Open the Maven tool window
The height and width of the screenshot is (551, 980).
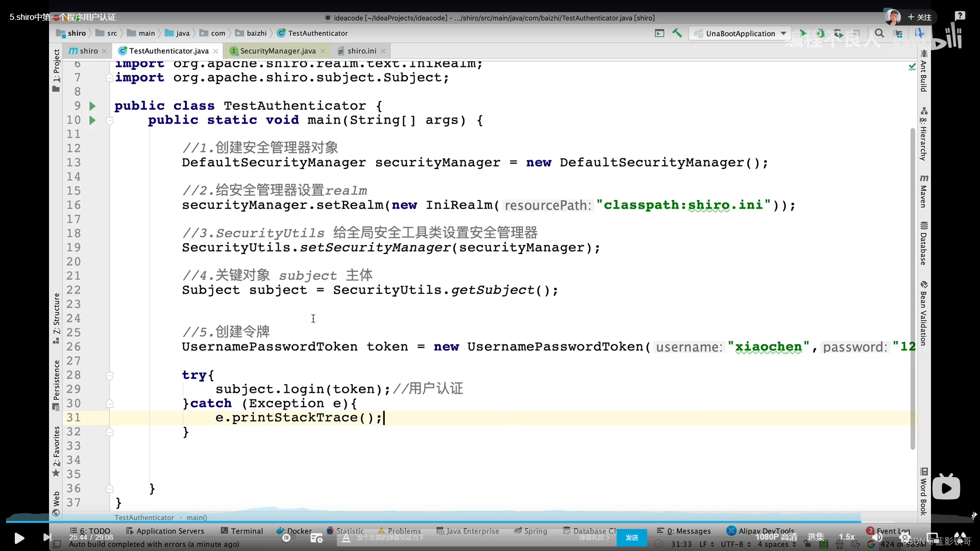[924, 191]
